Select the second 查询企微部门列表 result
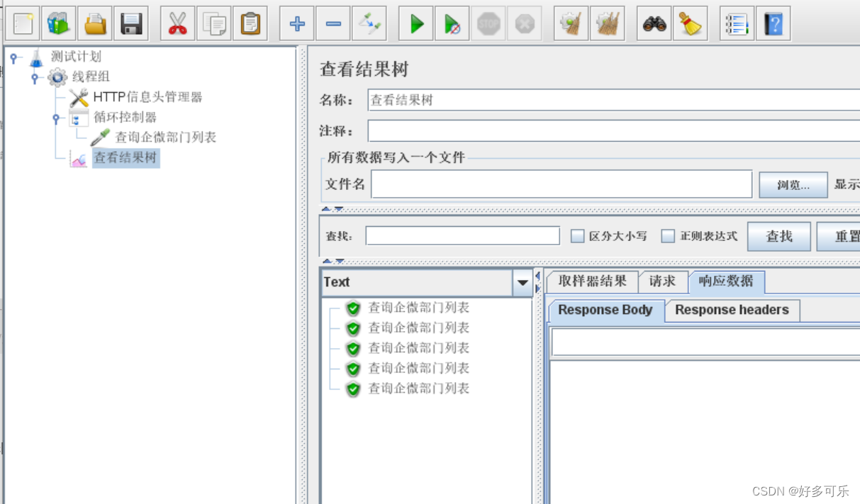 tap(418, 328)
